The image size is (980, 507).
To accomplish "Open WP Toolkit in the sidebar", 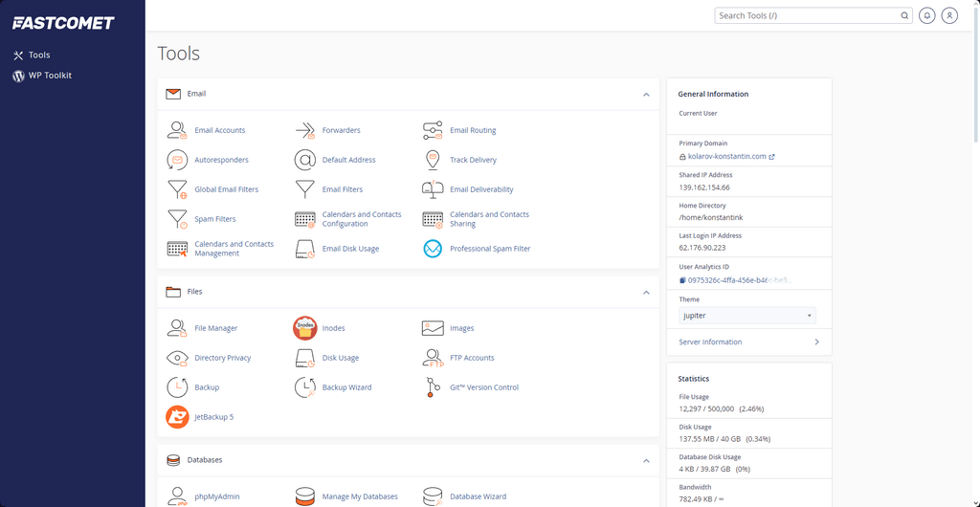I will coord(49,76).
